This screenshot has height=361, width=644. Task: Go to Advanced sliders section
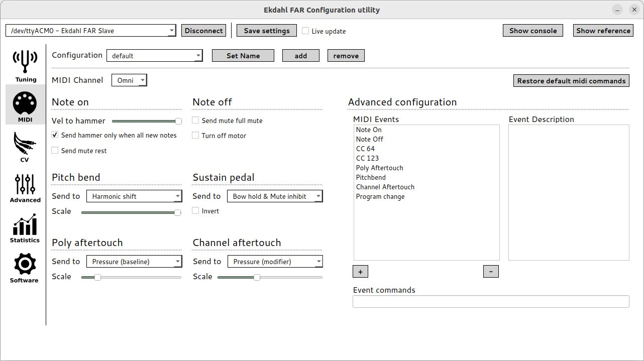pos(25,186)
